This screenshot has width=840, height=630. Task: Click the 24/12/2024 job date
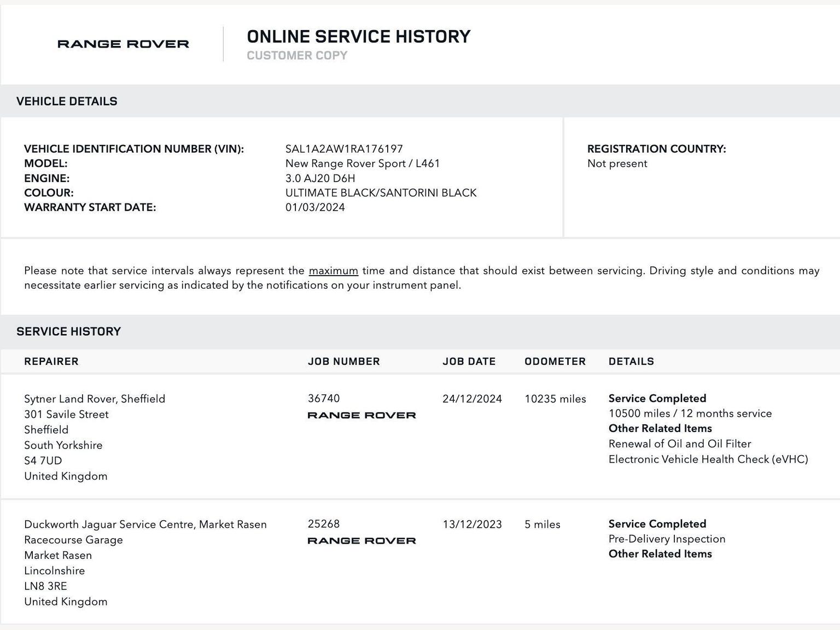coord(472,399)
